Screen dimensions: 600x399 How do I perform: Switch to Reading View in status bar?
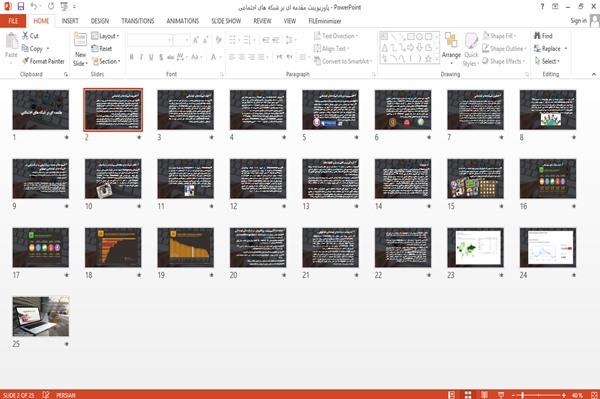coord(484,395)
